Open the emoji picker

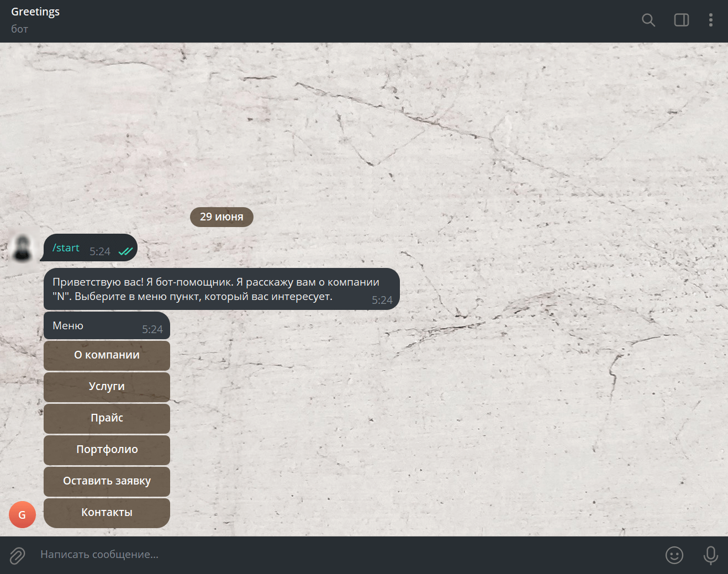pyautogui.click(x=674, y=555)
